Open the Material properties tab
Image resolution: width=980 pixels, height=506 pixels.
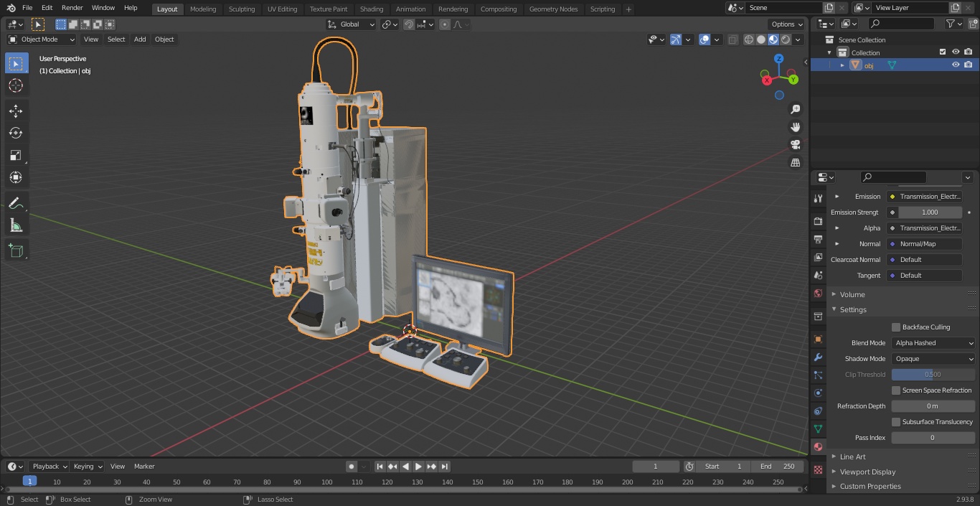(x=818, y=446)
